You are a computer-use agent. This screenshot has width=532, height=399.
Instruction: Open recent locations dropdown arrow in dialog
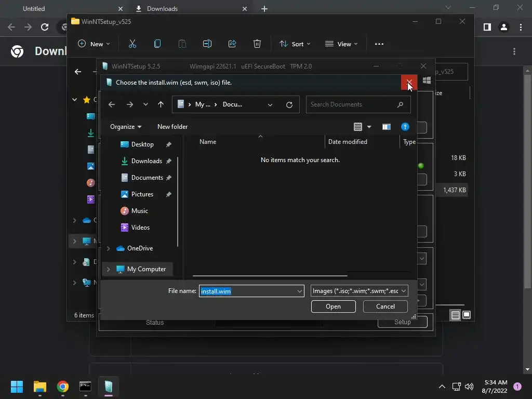(x=145, y=104)
